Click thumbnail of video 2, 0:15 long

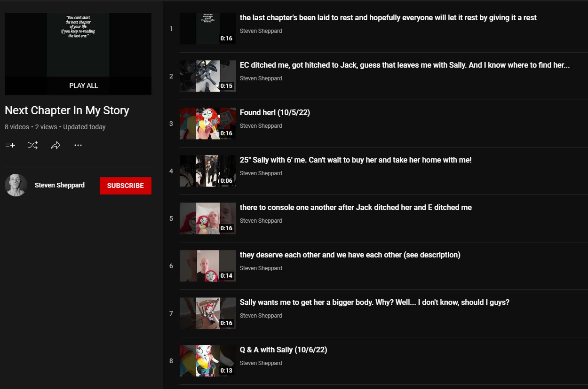tap(208, 76)
